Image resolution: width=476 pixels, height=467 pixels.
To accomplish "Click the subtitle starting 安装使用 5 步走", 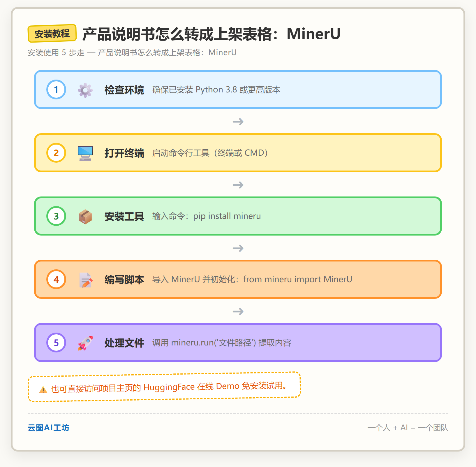I will point(132,52).
